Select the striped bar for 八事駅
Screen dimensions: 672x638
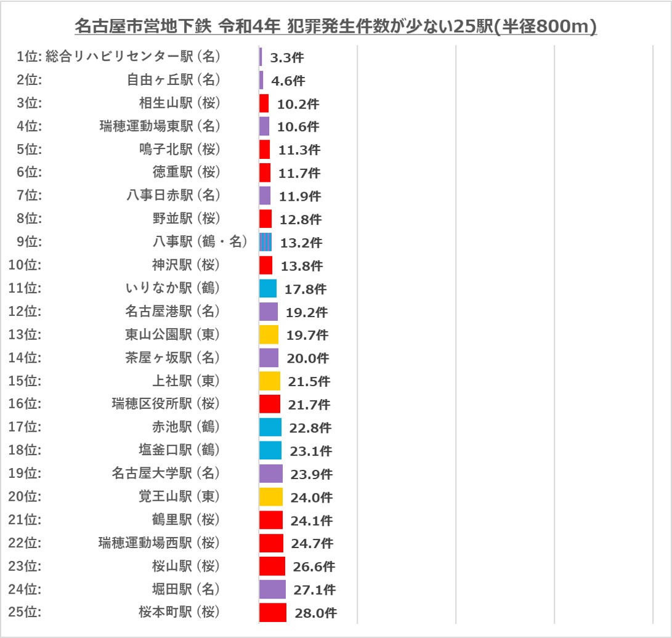click(265, 242)
